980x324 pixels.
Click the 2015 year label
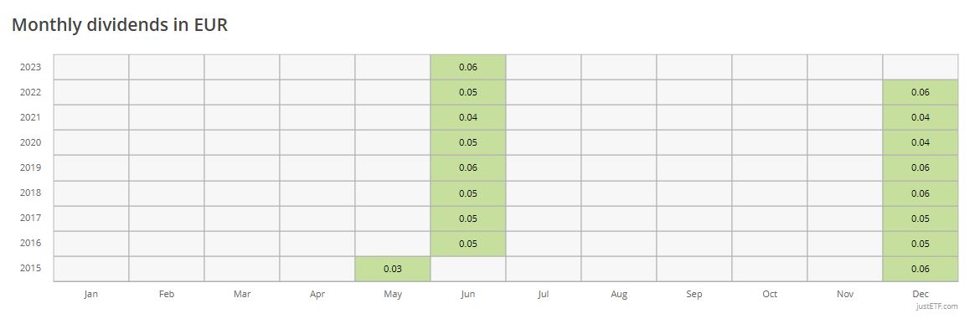click(x=31, y=269)
